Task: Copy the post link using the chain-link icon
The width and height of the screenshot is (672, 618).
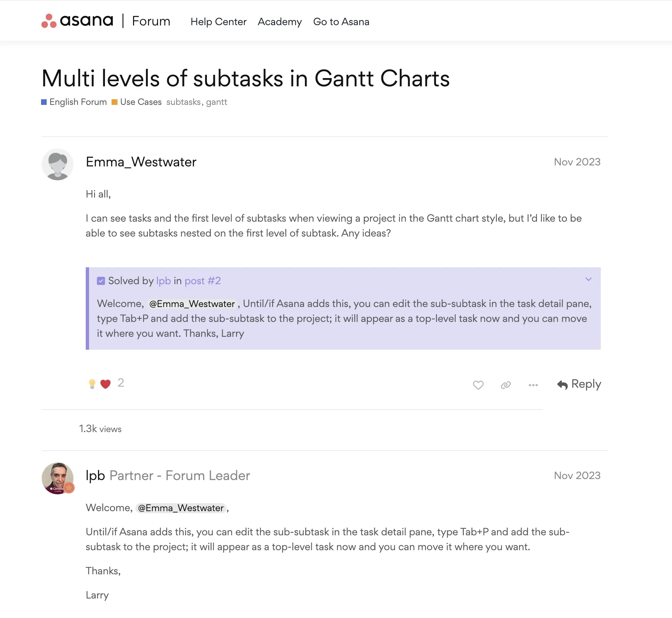Action: tap(505, 384)
